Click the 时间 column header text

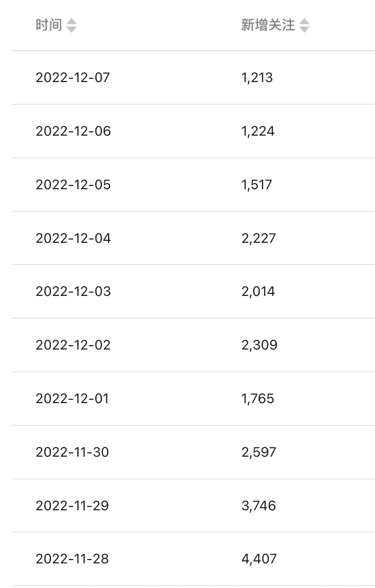[49, 25]
